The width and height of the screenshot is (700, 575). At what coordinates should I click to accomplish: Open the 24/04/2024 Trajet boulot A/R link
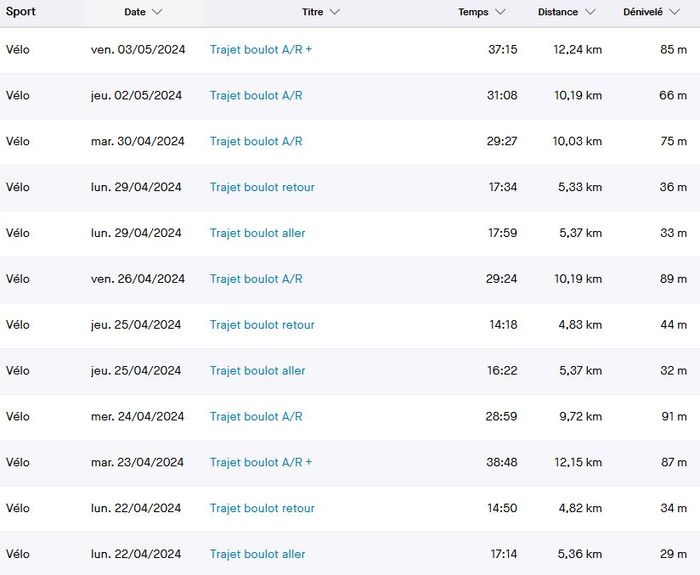click(256, 417)
